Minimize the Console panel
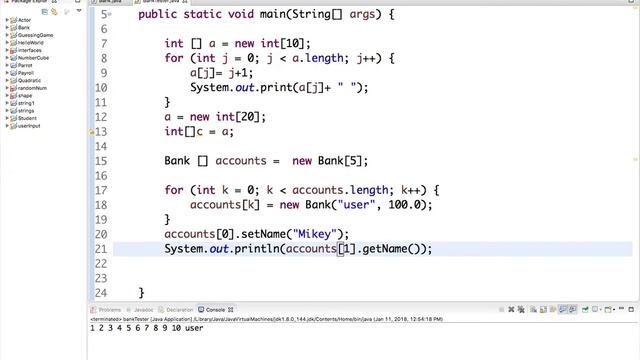 (621, 309)
